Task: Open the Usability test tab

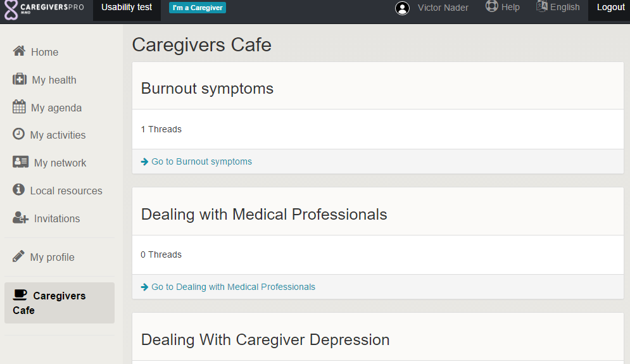Action: pos(127,8)
